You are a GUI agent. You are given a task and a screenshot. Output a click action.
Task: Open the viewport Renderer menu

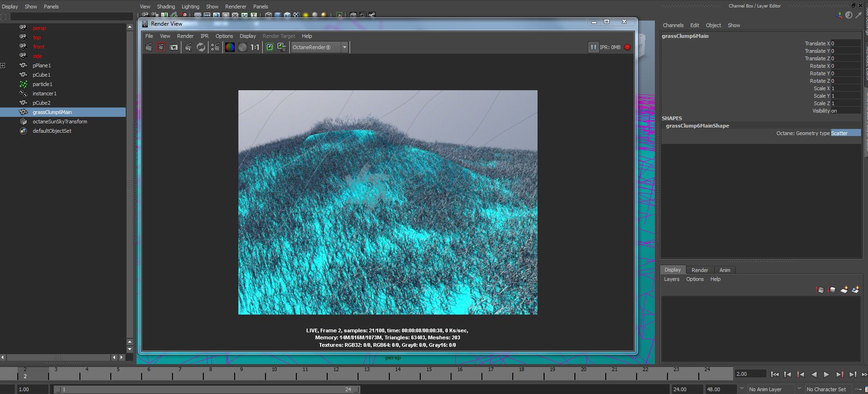[x=236, y=7]
